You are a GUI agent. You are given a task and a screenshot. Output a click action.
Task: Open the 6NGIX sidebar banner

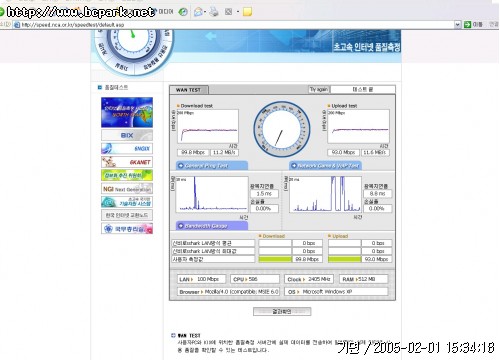(x=127, y=148)
